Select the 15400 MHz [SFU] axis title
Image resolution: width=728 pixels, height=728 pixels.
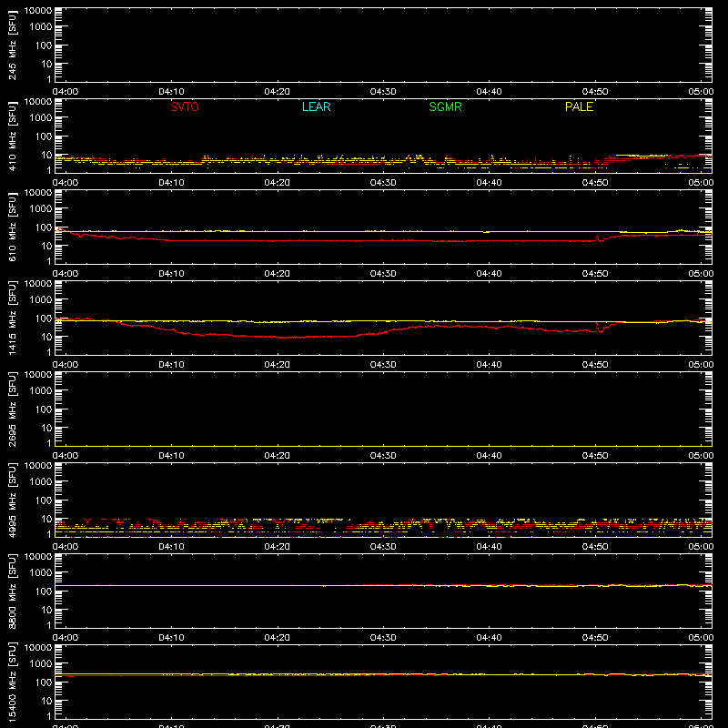13,682
